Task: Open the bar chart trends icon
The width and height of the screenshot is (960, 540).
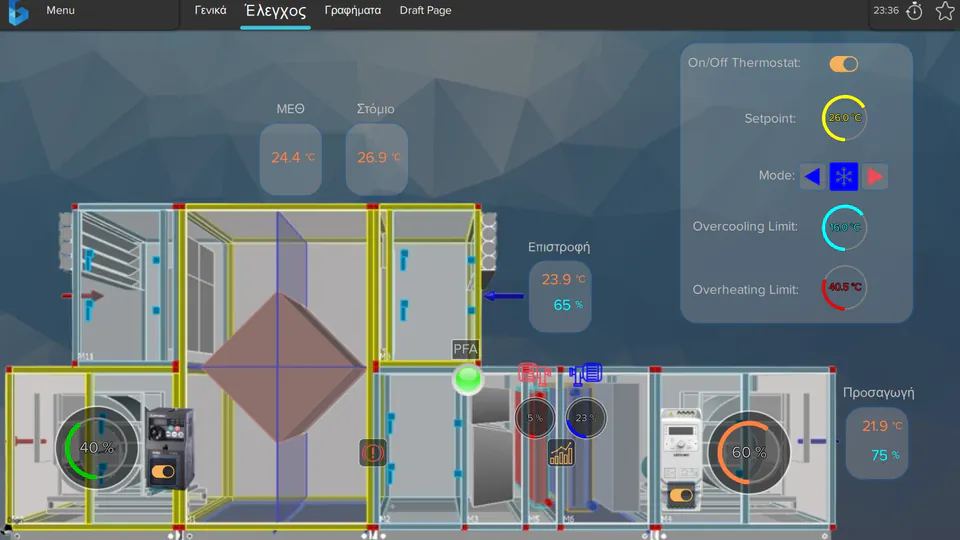Action: click(561, 454)
